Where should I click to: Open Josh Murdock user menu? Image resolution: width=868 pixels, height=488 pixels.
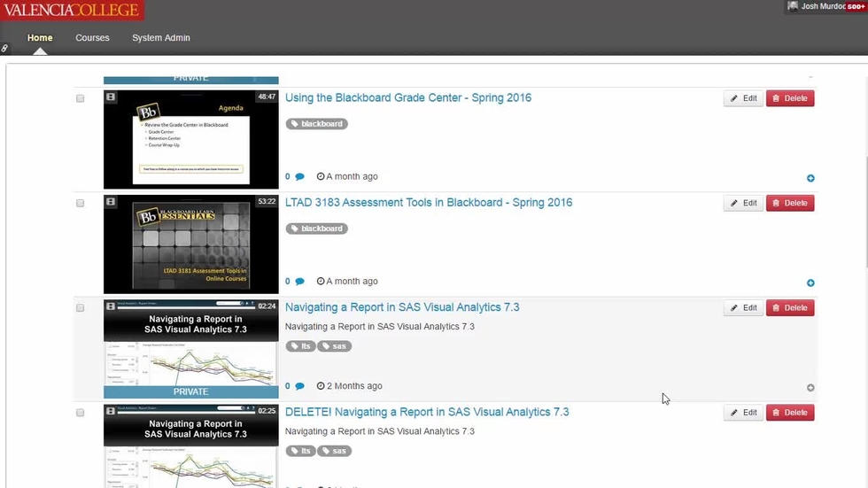tap(817, 6)
